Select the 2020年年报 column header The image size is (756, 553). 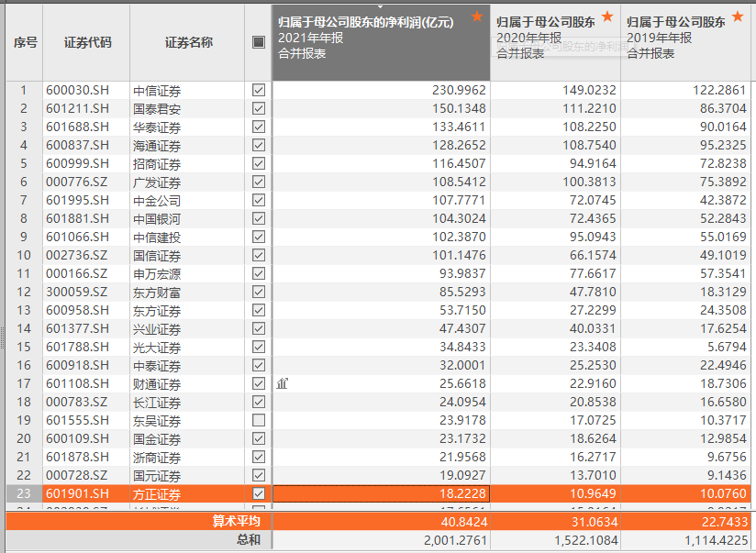coord(555,42)
